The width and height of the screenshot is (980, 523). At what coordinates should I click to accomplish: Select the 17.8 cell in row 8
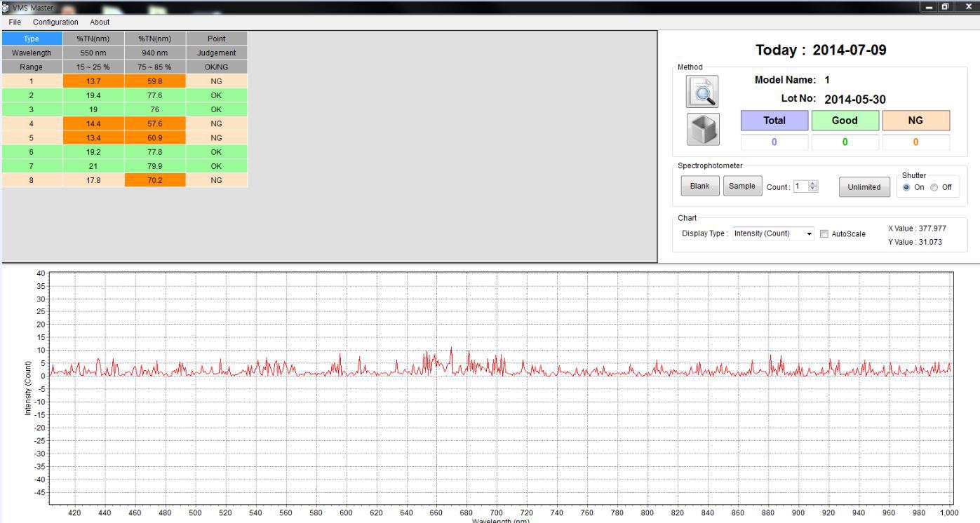[x=93, y=180]
